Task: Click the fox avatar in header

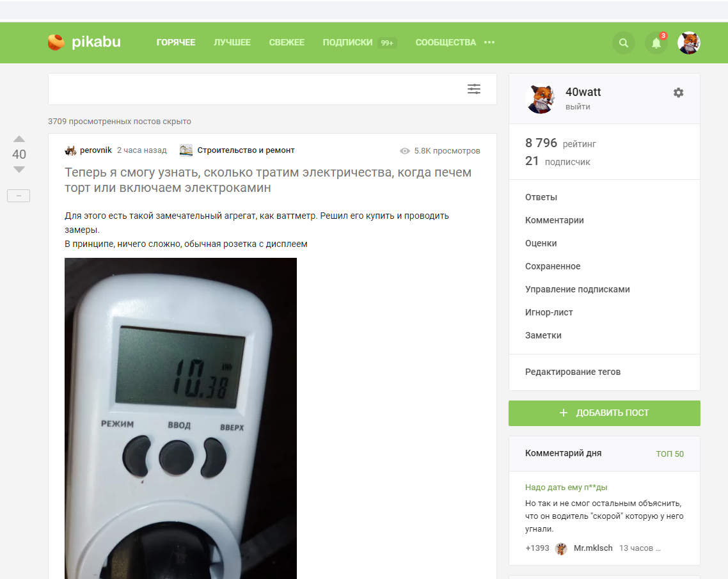Action: point(688,43)
